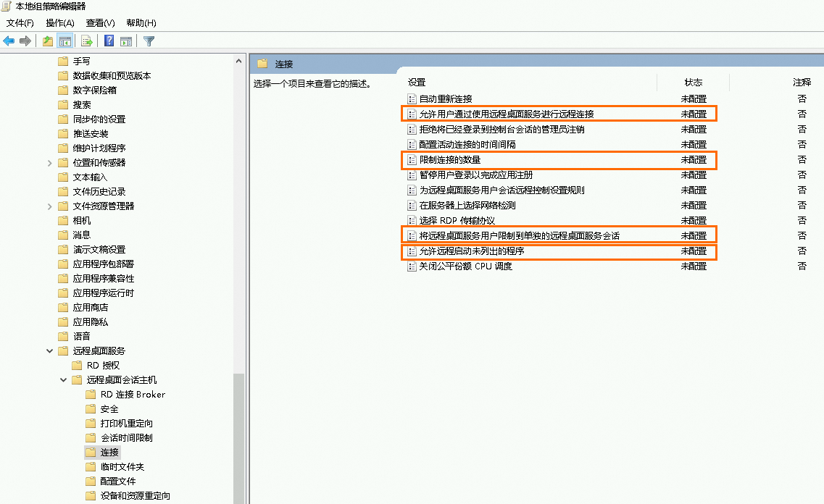Viewport: 824px width, 504px height.
Task: Click the folder icon of 数字保险箱
Action: click(63, 91)
